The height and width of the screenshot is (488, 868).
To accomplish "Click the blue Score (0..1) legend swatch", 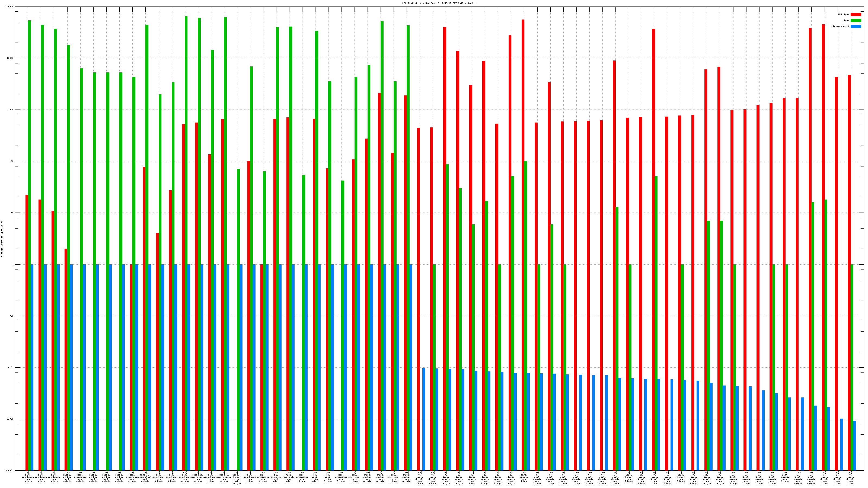I will click(x=856, y=26).
